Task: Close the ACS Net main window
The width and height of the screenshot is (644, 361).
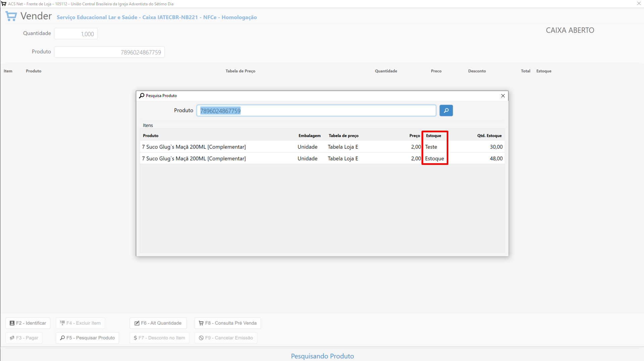Action: pyautogui.click(x=639, y=4)
